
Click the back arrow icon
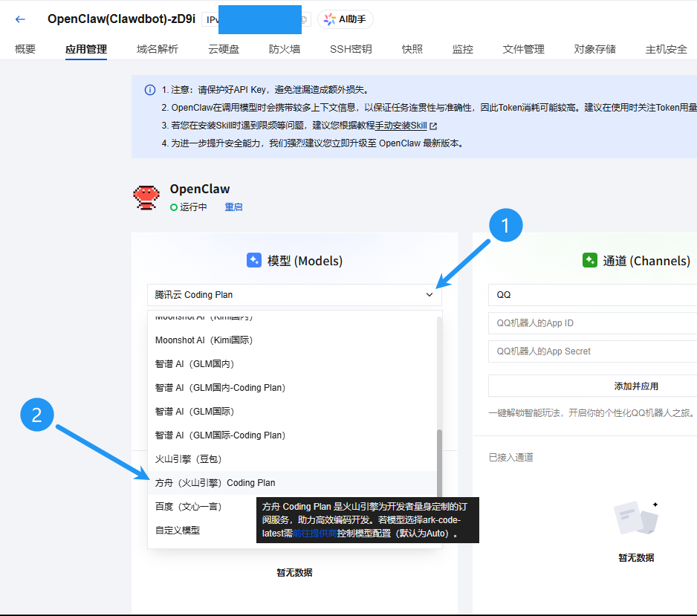click(20, 19)
